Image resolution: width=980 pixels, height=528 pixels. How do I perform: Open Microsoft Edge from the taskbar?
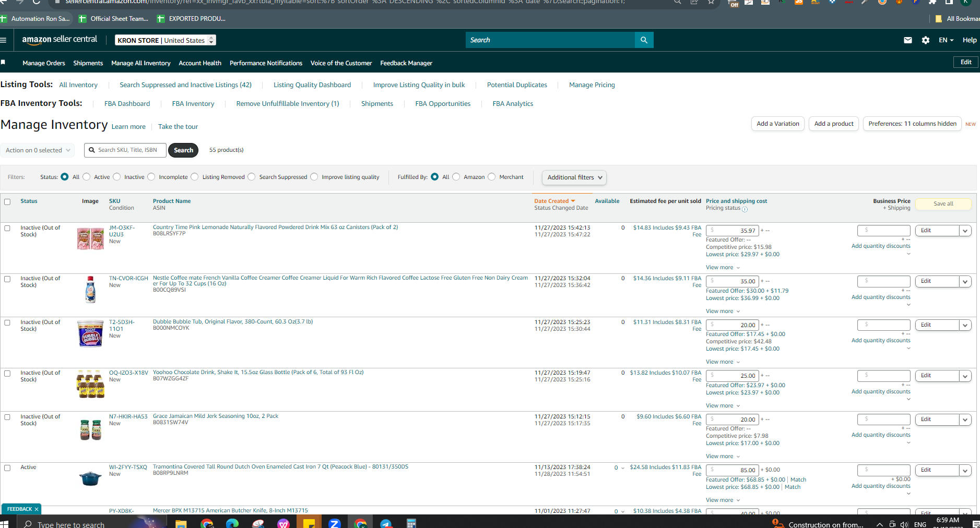click(232, 524)
